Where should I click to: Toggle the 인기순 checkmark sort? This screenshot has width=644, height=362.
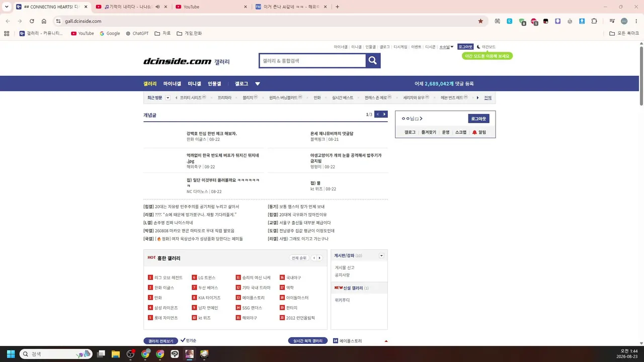pos(189,340)
